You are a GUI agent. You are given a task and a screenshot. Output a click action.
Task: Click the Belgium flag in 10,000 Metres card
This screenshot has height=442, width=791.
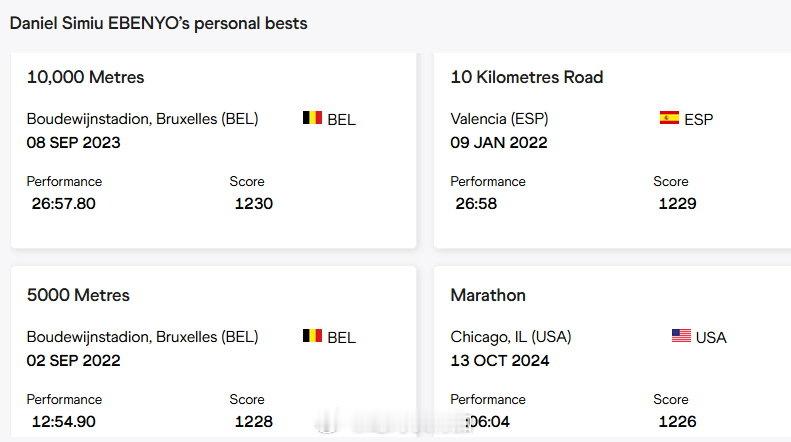click(312, 118)
